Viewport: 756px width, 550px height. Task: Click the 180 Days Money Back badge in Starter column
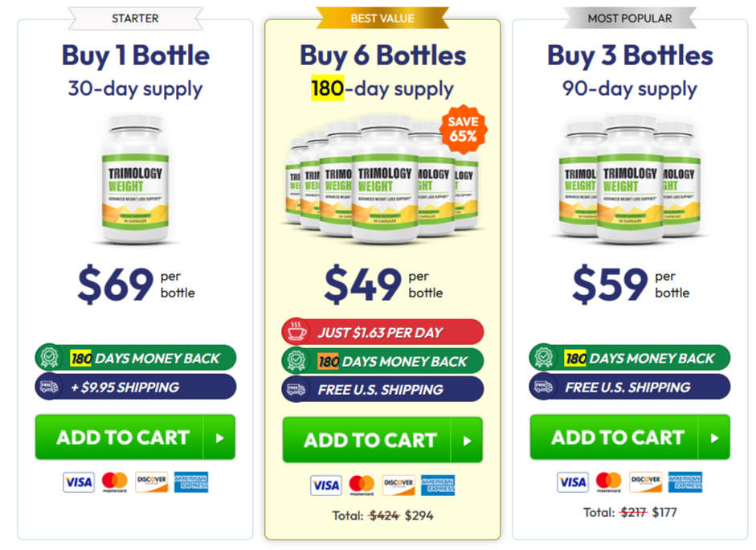point(135,355)
